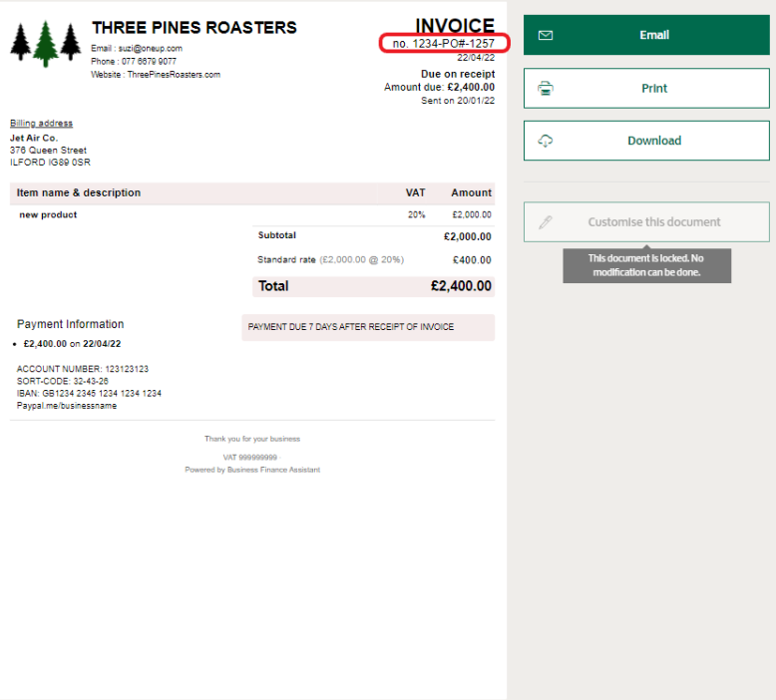Click the payment due 7 days note box
The height and width of the screenshot is (700, 776).
[367, 327]
